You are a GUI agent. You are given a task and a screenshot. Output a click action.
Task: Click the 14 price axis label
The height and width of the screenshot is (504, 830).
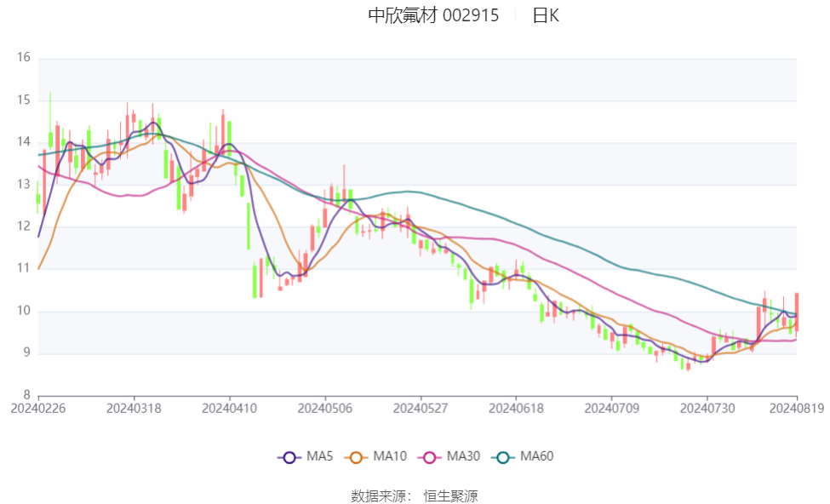(23, 141)
